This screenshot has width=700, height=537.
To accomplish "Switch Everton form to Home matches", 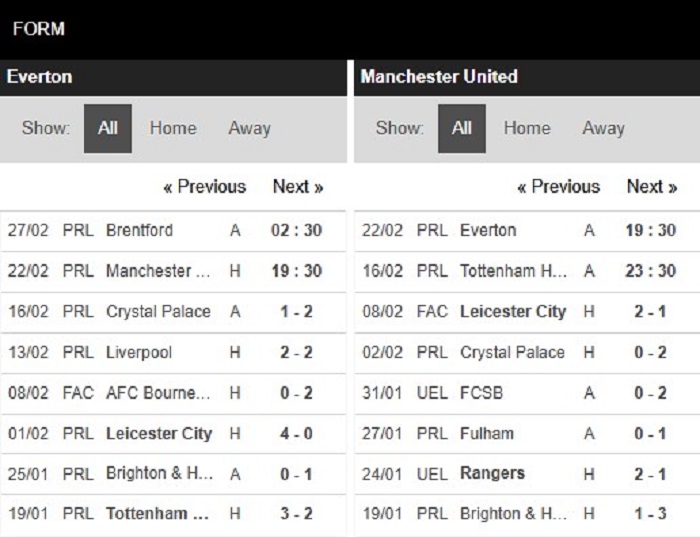I will [x=173, y=129].
